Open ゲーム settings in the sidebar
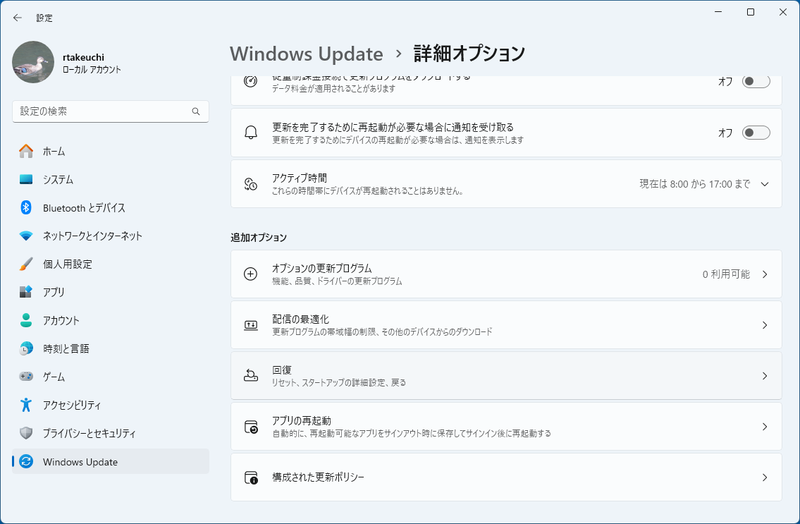 tap(110, 377)
